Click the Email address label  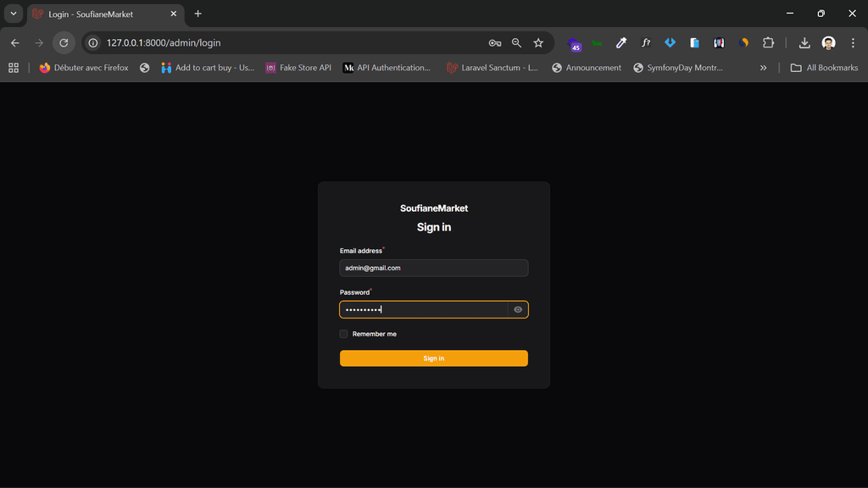click(x=361, y=251)
